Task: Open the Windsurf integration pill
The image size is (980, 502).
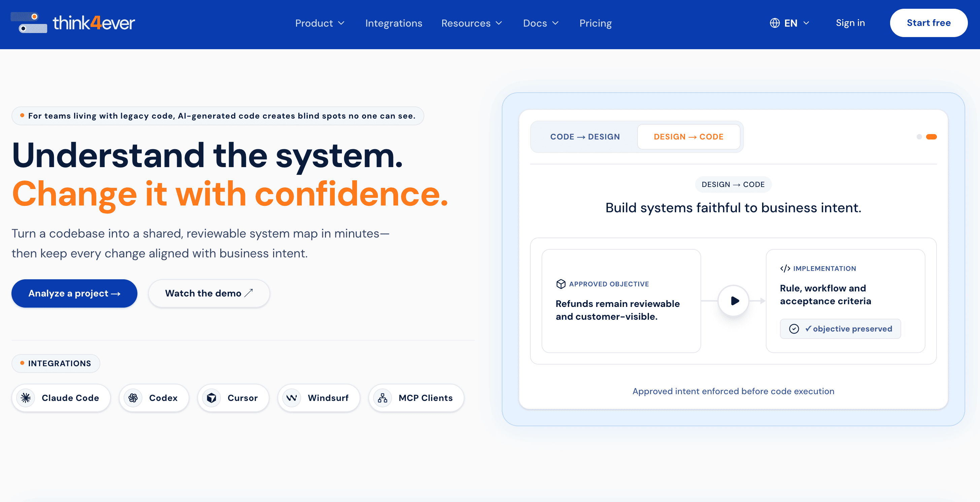Action: tap(319, 398)
